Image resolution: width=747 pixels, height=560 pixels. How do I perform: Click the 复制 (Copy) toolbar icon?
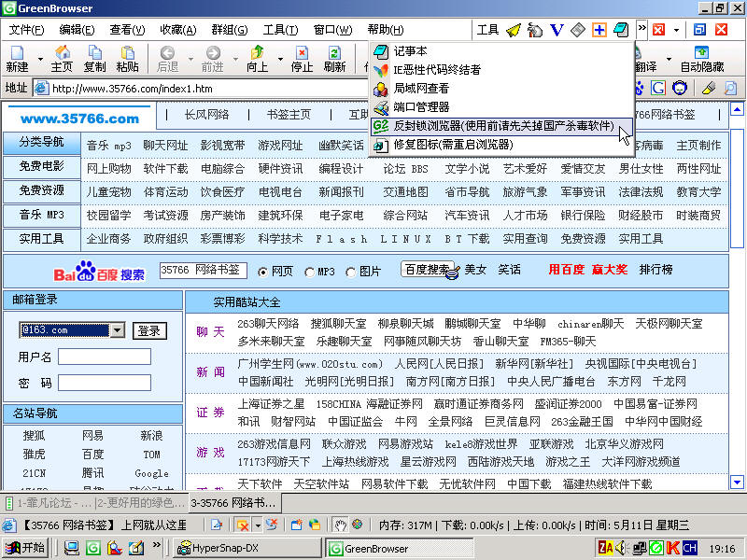click(95, 59)
